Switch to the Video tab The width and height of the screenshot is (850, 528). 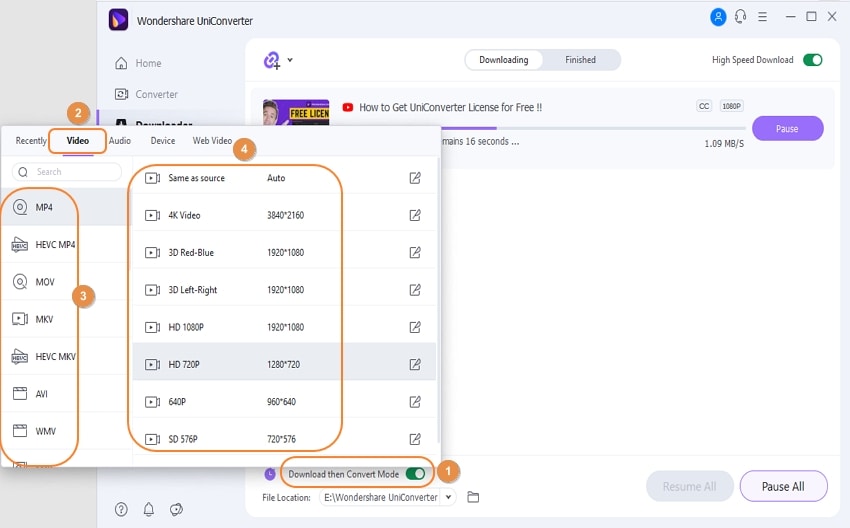[x=78, y=140]
